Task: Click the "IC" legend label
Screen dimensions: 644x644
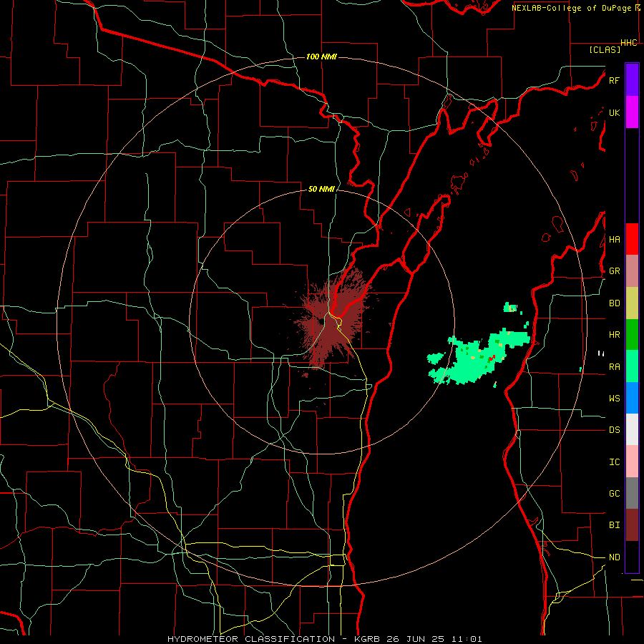Action: click(615, 462)
